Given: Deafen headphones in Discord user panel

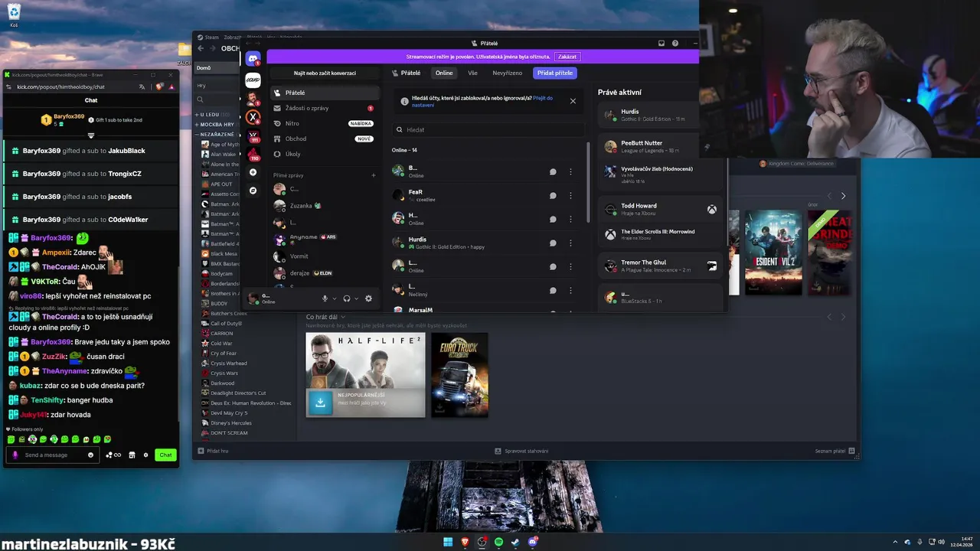Looking at the screenshot, I should click(347, 298).
